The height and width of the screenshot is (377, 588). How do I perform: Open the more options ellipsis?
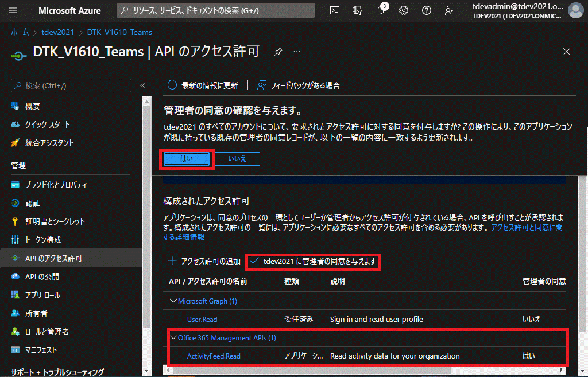297,52
